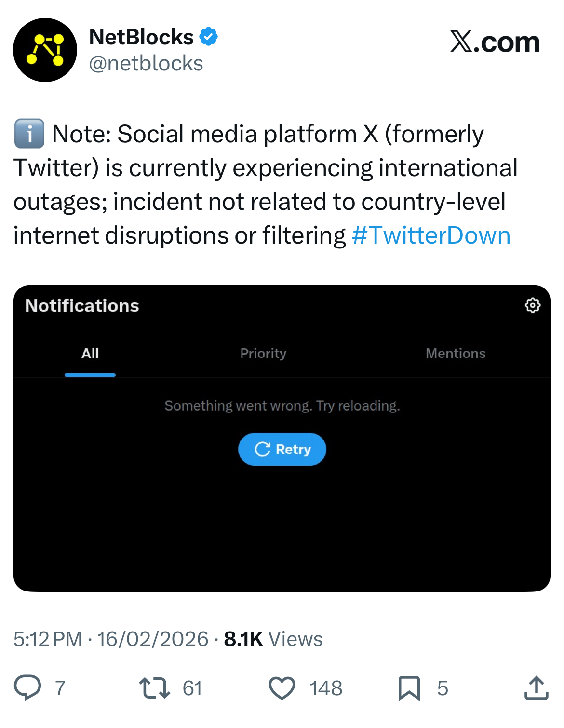Like the post with heart icon
Screen dimensions: 564x728
click(282, 688)
